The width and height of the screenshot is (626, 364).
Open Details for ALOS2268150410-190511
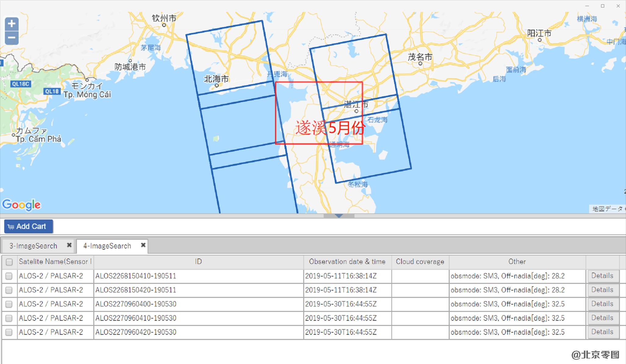point(603,276)
